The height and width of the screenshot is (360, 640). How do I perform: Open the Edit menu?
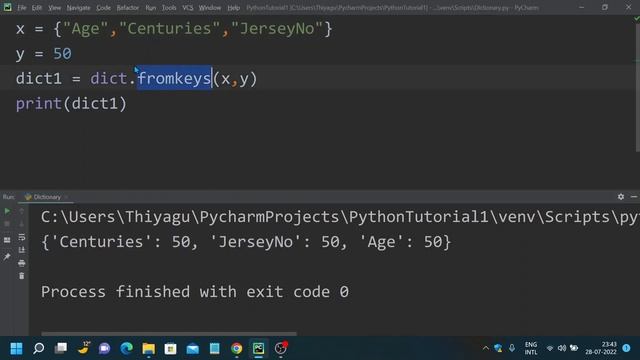pos(37,8)
